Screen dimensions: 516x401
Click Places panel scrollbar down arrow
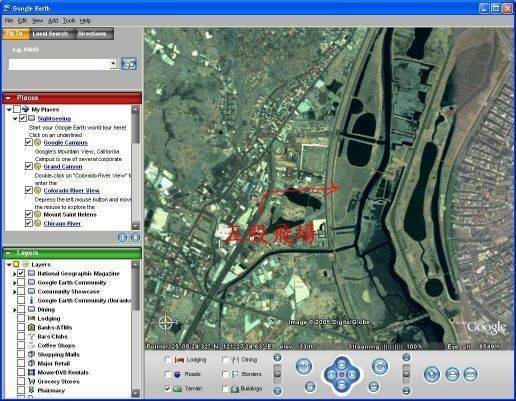135,226
